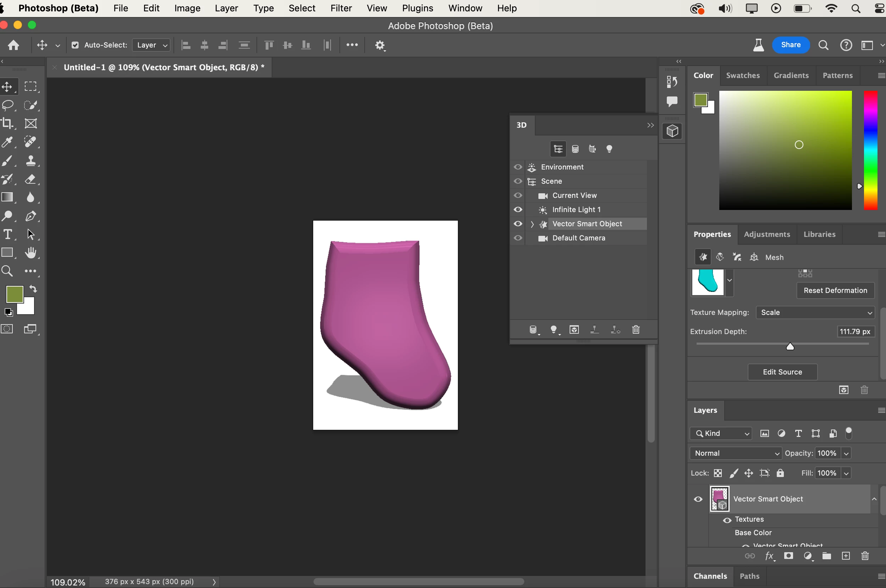Screen dimensions: 886x588
Task: Select the Horizontal Type tool
Action: coord(8,234)
